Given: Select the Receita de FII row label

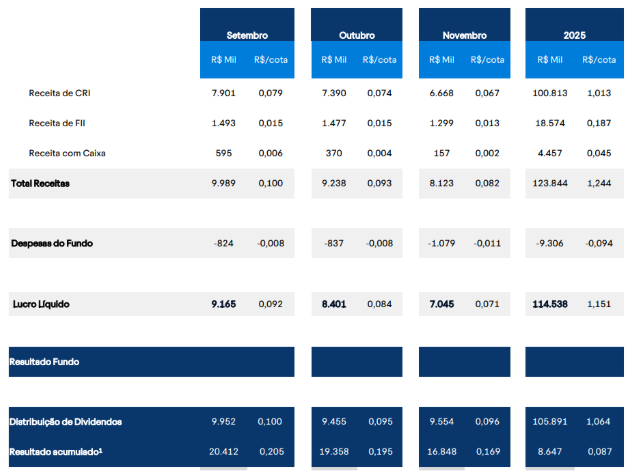Looking at the screenshot, I should [x=60, y=123].
